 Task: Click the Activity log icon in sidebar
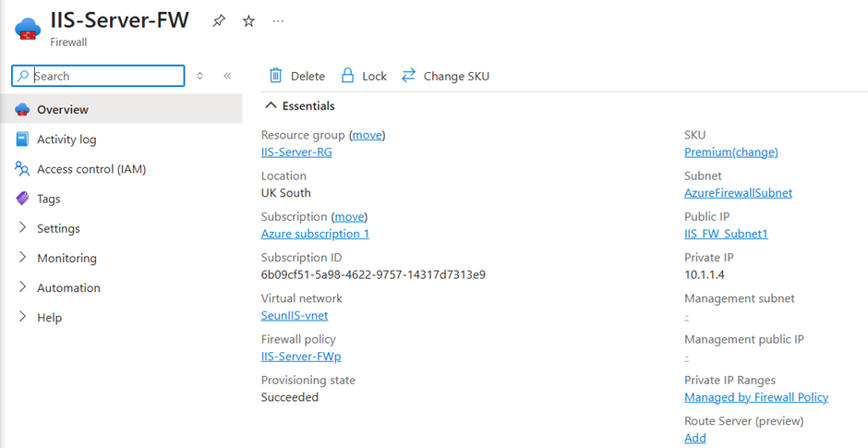point(22,139)
